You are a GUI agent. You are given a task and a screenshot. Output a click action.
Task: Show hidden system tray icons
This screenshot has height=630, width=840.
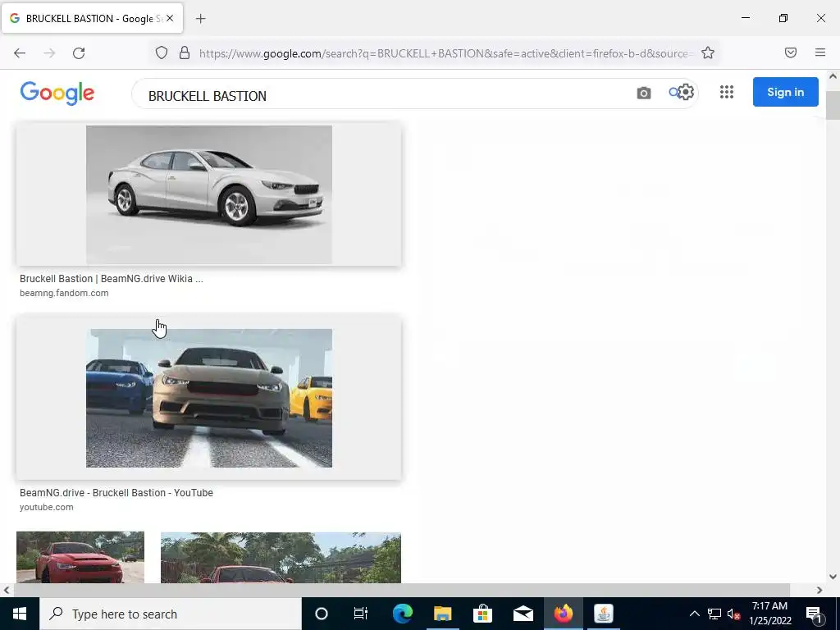[x=694, y=614]
